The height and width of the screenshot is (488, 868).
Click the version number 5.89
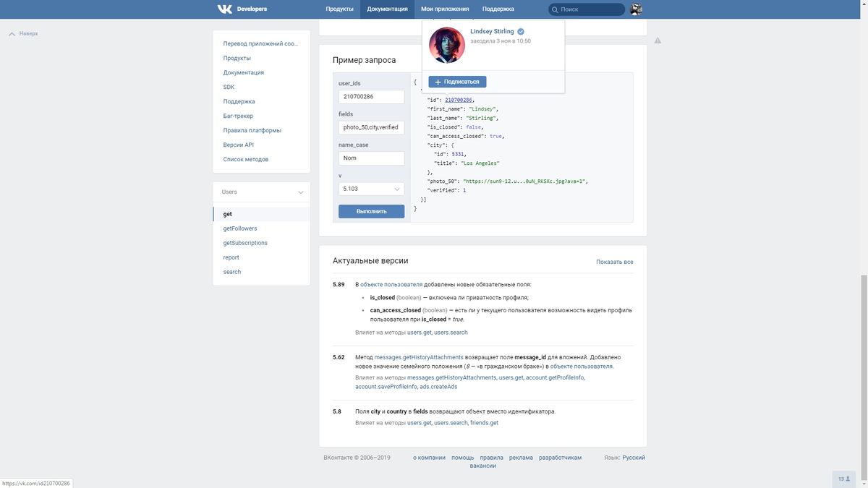[x=339, y=285]
